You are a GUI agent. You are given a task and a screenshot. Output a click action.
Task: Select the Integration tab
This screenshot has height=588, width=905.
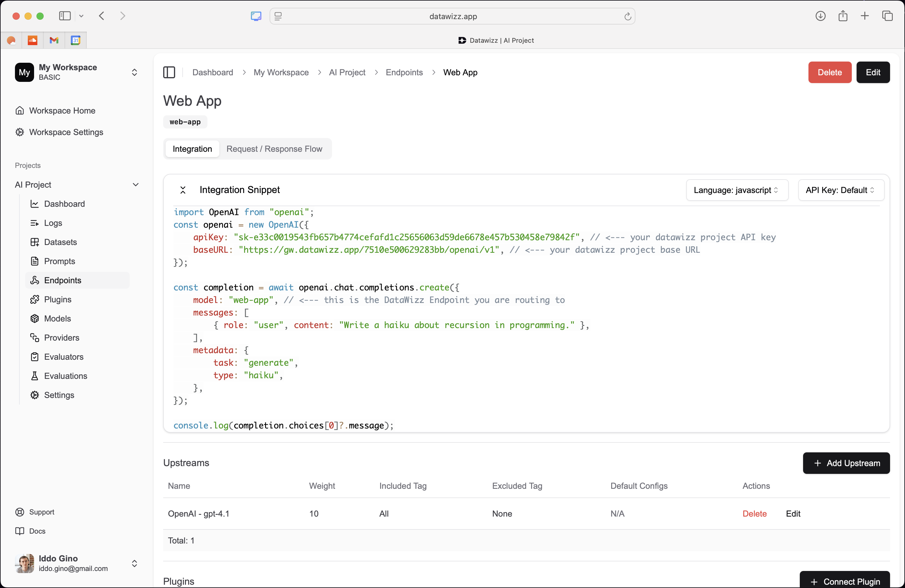pyautogui.click(x=192, y=149)
